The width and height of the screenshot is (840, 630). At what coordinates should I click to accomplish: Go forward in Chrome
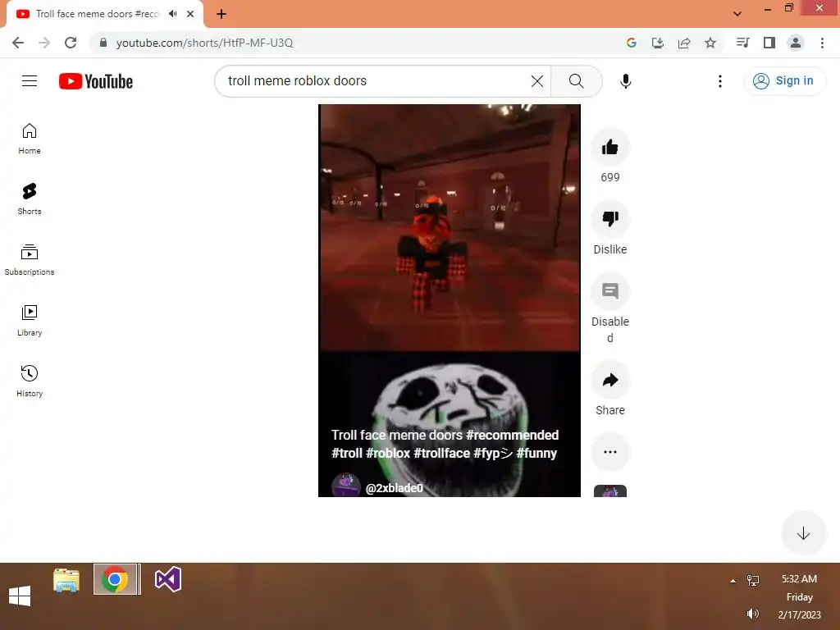[44, 43]
